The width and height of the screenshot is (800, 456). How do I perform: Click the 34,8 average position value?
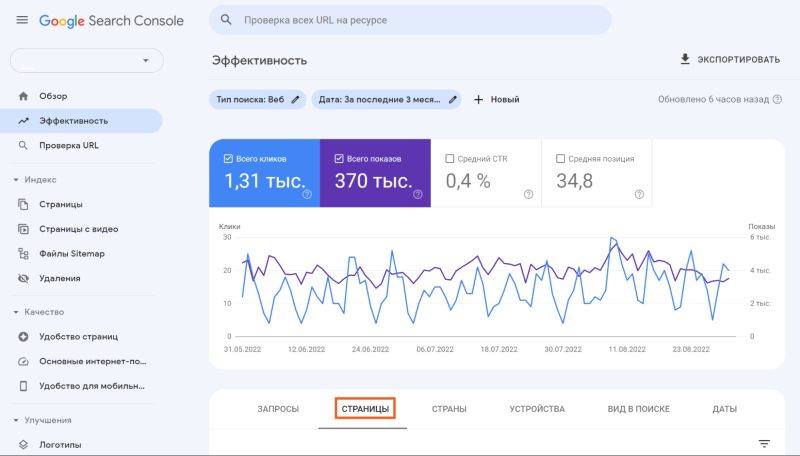click(x=574, y=181)
